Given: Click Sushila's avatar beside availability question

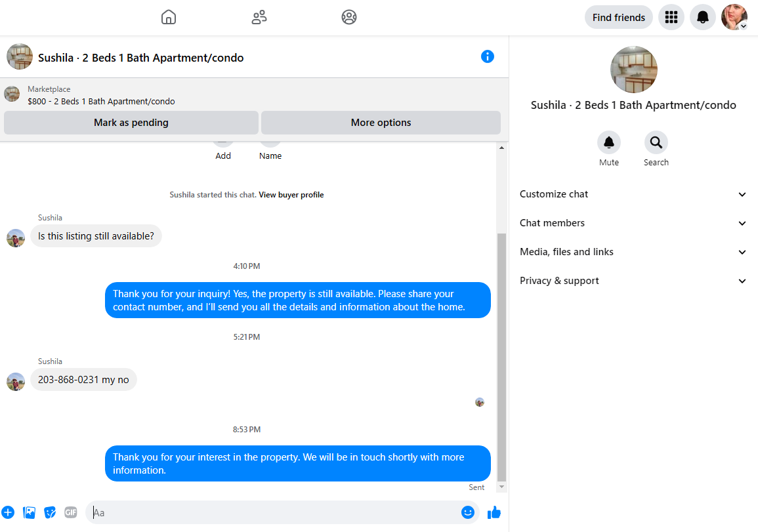Looking at the screenshot, I should tap(16, 238).
